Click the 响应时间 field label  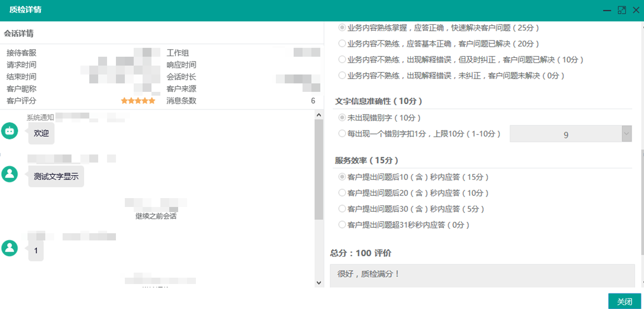(x=182, y=65)
